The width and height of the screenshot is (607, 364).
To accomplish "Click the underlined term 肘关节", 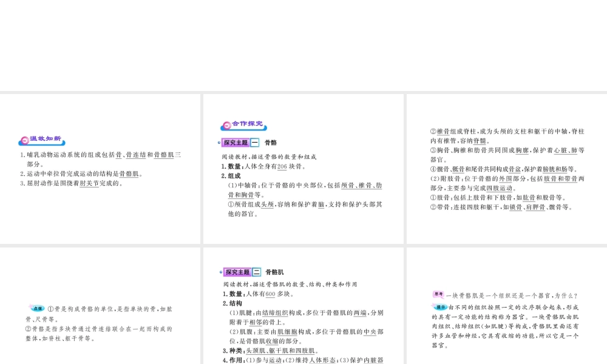I will (x=89, y=183).
